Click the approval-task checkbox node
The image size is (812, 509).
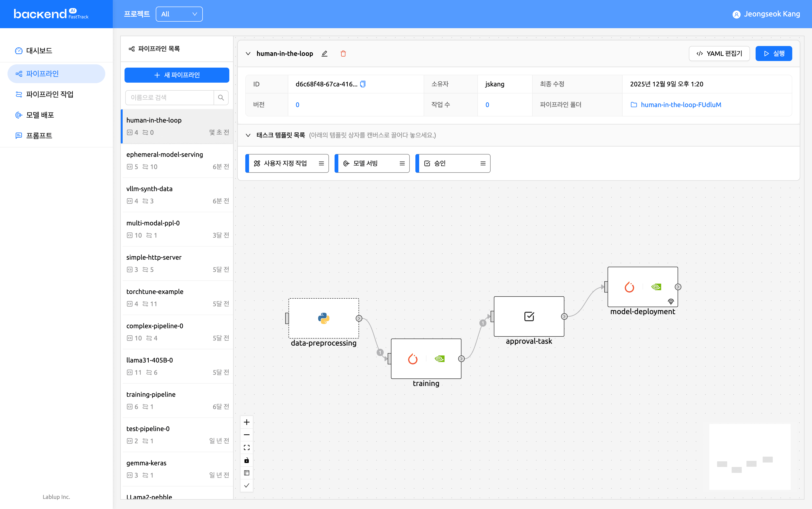click(x=529, y=316)
